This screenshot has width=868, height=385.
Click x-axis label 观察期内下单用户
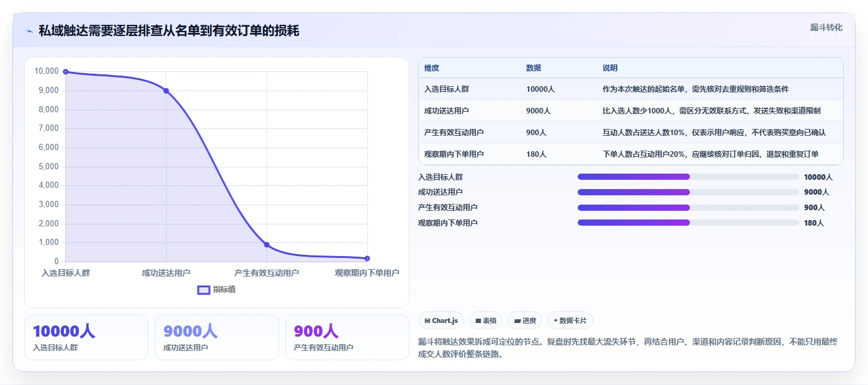[x=367, y=273]
